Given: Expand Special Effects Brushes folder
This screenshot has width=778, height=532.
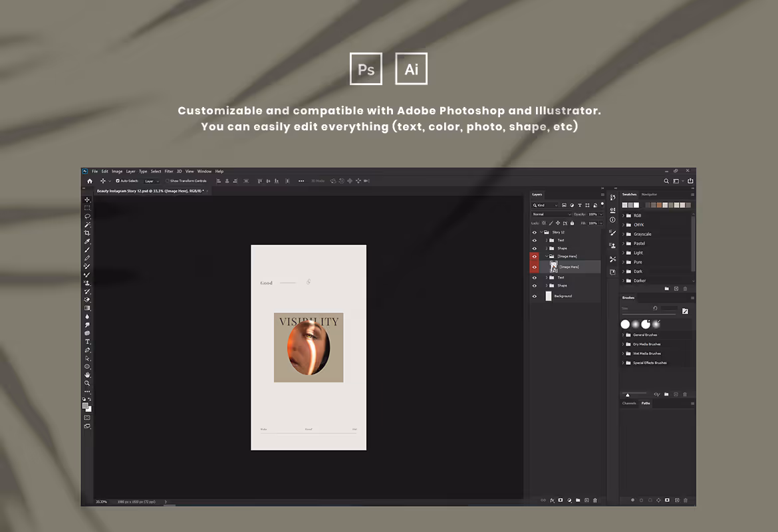Looking at the screenshot, I should point(623,363).
